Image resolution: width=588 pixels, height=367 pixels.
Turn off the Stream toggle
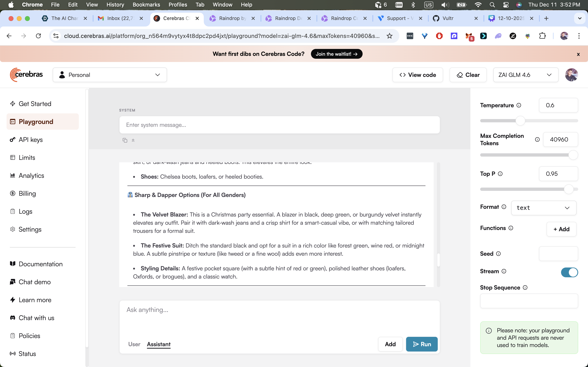[569, 272]
